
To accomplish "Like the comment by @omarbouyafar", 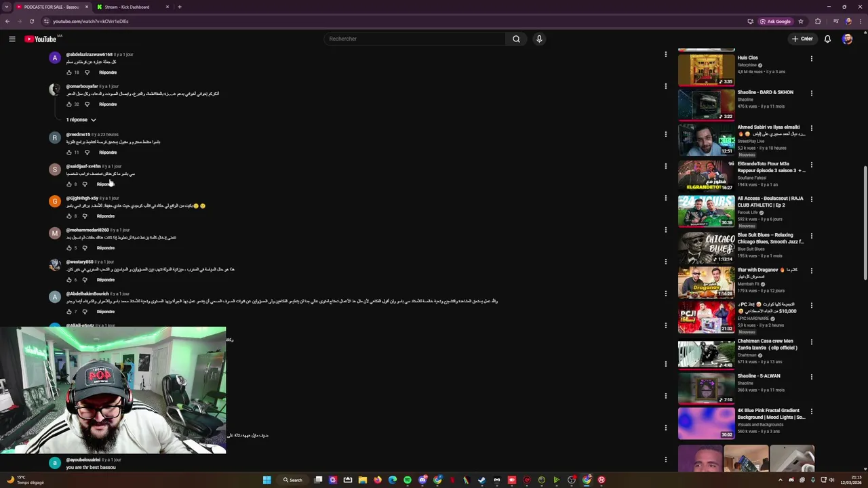I will click(x=69, y=104).
